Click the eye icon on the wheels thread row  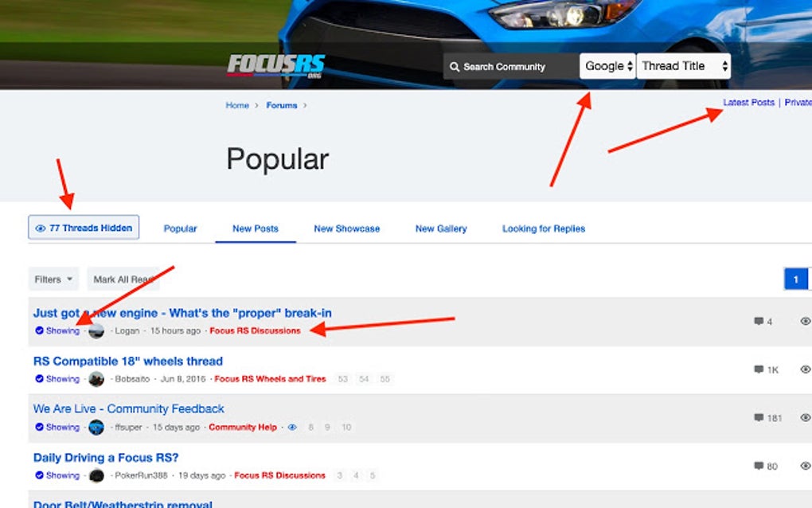pyautogui.click(x=805, y=369)
